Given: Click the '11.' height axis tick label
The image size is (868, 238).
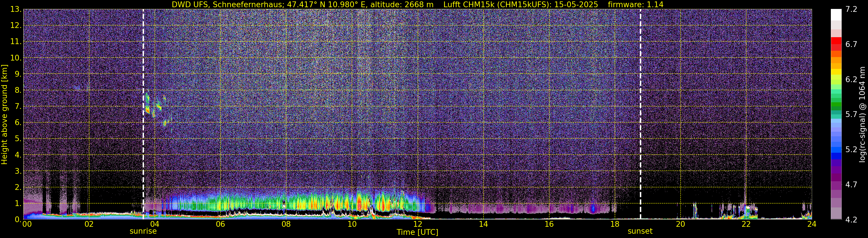Looking at the screenshot, I should [x=16, y=41].
